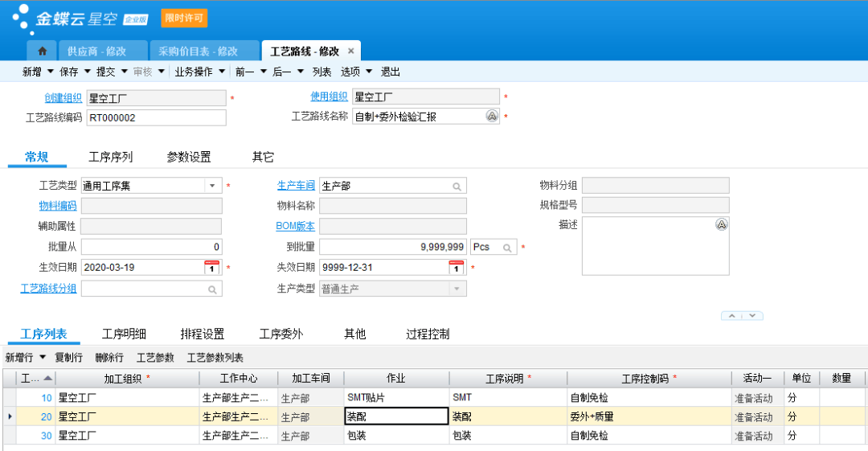Click the 描述 text area

[656, 245]
